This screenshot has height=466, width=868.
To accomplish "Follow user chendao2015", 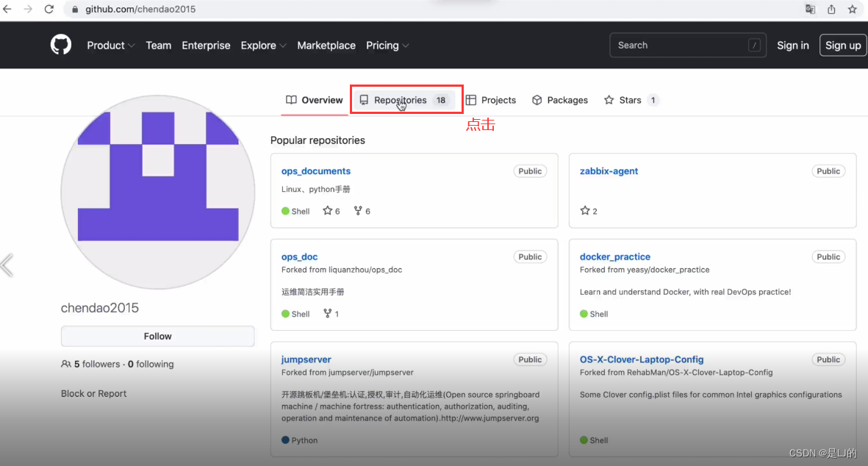I will (x=158, y=337).
